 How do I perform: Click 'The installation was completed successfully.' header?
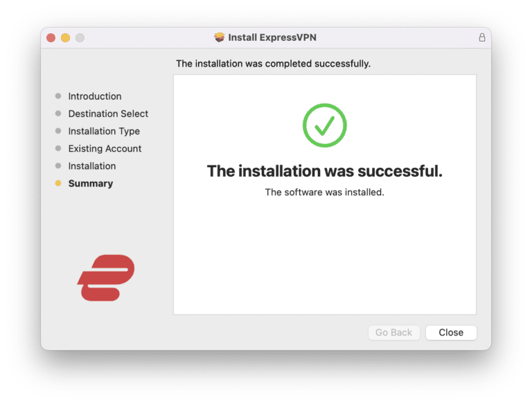273,64
